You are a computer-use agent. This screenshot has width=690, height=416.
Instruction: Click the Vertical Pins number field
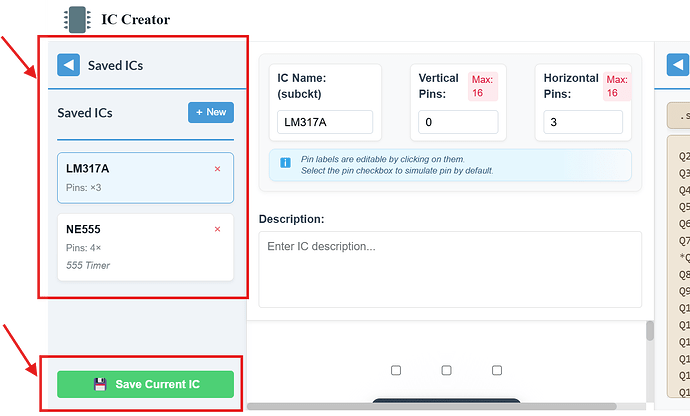[x=458, y=122]
